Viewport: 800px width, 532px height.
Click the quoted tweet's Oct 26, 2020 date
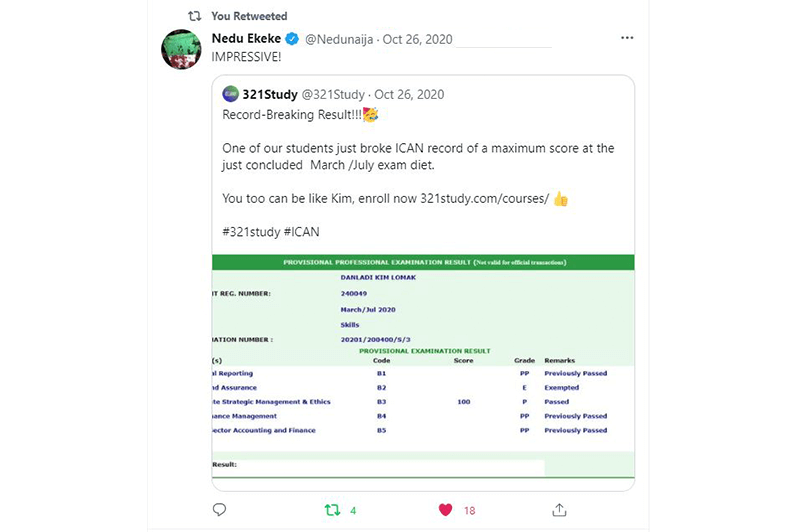click(x=410, y=95)
